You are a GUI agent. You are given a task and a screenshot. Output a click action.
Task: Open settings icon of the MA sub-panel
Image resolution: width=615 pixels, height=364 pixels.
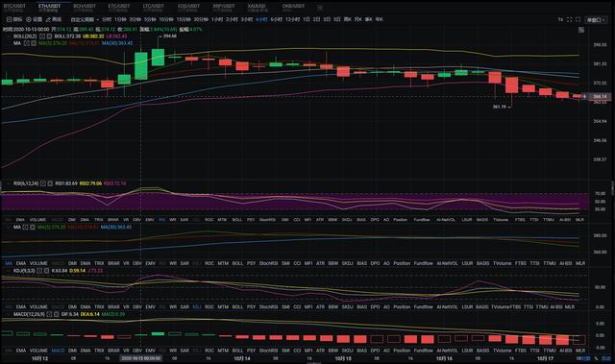(26, 228)
